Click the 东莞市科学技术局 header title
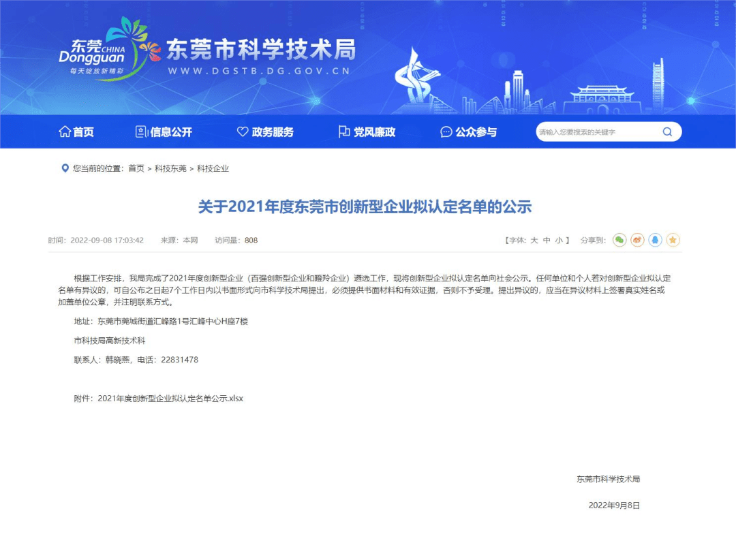This screenshot has height=560, width=736. point(261,49)
